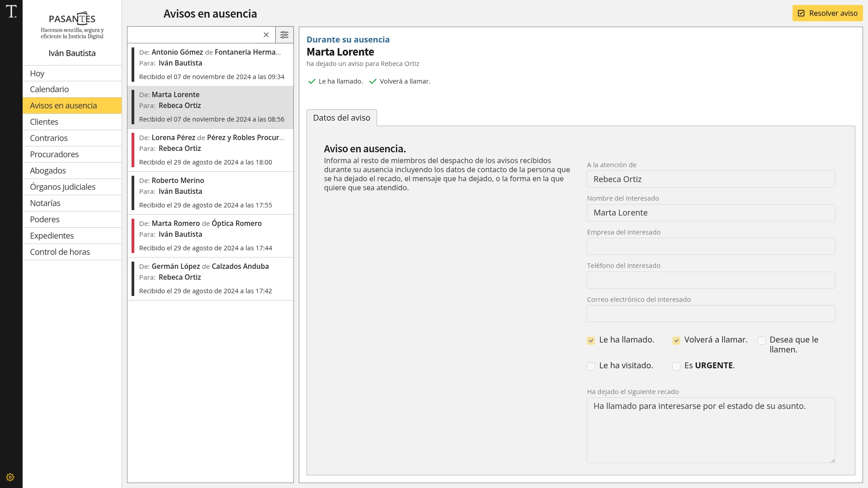Check the 'Le ha visitado' checkbox

coord(591,366)
